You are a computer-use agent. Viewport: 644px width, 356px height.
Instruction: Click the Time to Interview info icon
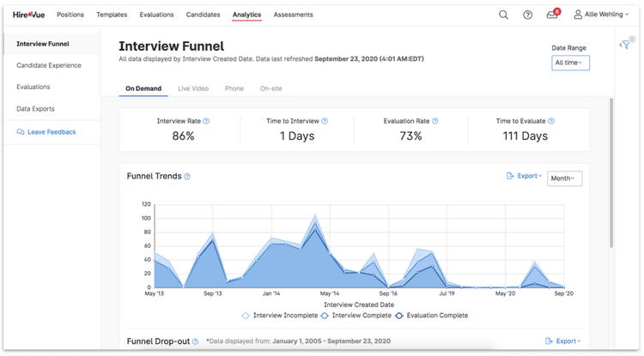(x=325, y=121)
